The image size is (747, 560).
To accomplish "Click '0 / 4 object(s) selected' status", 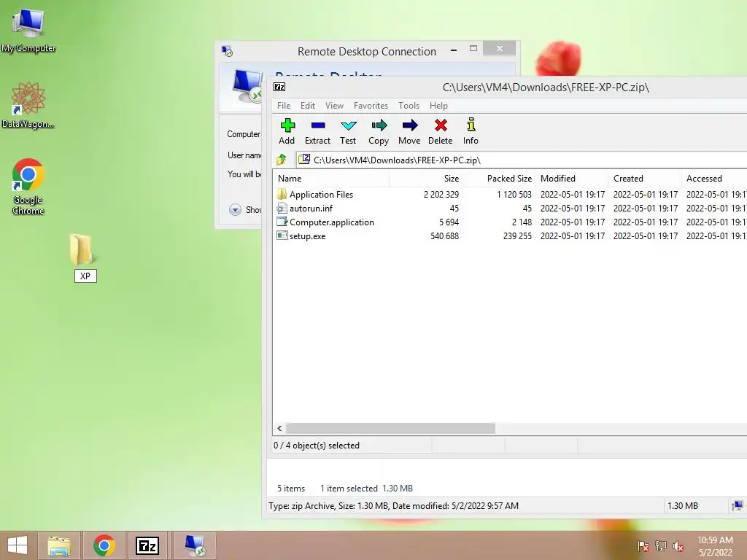I will (317, 446).
